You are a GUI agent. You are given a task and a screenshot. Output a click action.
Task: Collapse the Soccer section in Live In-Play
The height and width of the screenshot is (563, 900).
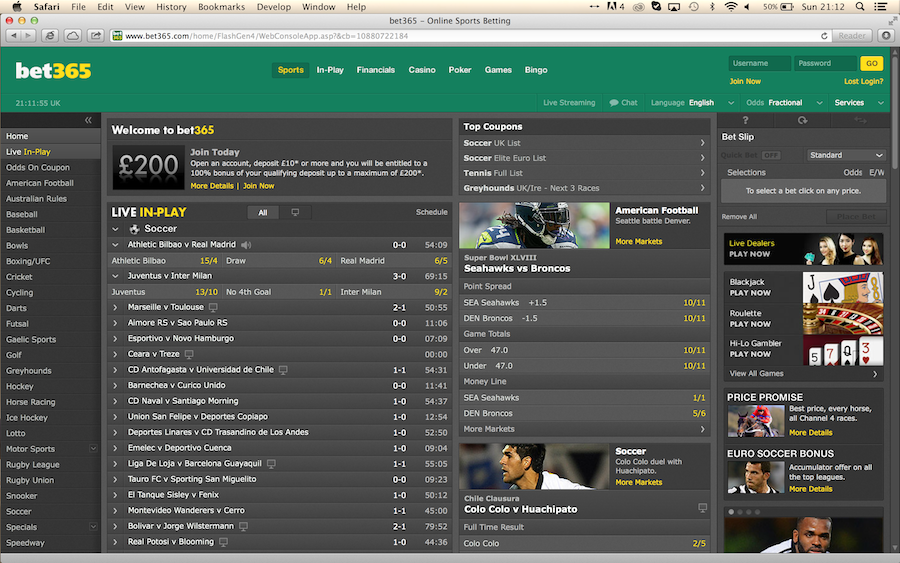click(x=115, y=229)
